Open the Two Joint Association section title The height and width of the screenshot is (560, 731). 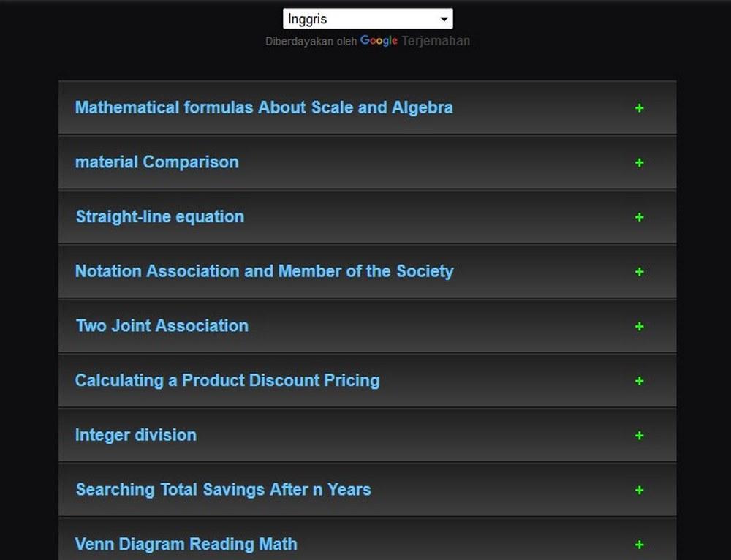pyautogui.click(x=162, y=326)
